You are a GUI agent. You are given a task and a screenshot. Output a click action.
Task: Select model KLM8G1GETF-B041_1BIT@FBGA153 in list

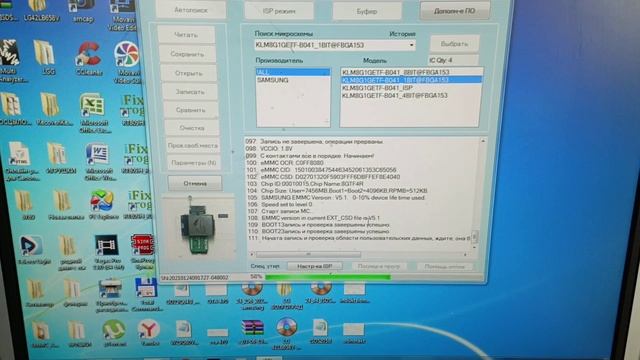pos(410,80)
